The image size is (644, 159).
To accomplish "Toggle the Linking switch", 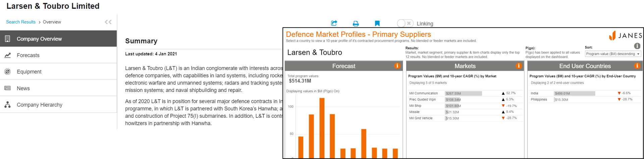I will pos(405,23).
